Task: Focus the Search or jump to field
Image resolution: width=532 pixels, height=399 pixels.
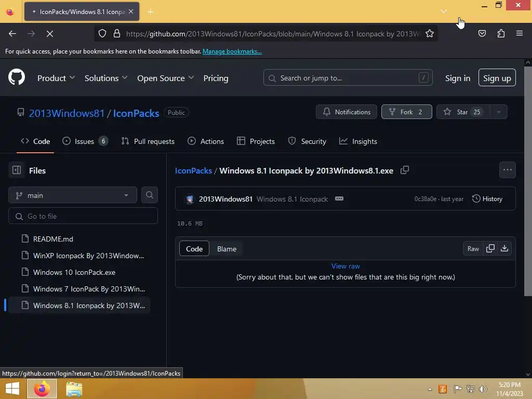Action: click(x=348, y=78)
